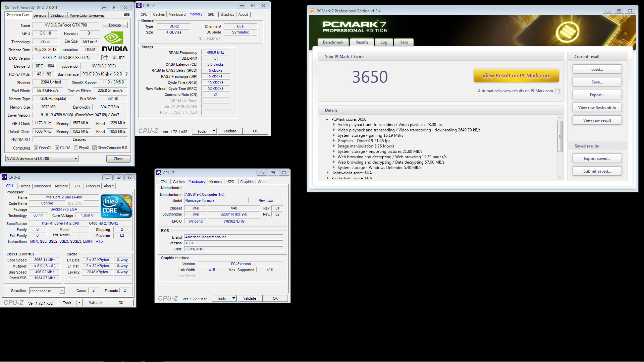Expand the Graphics - DirectX 9 result row
The image size is (644, 362).
click(x=334, y=141)
